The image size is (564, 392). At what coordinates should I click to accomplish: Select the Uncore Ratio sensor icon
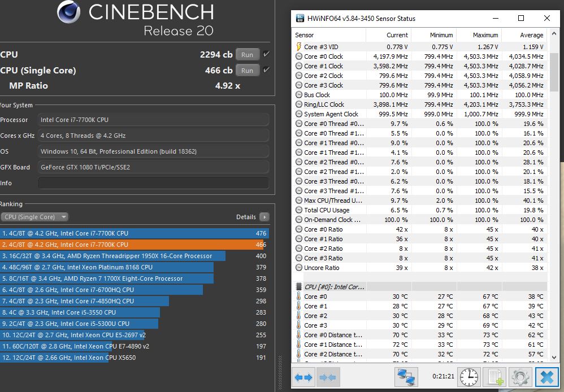point(298,268)
